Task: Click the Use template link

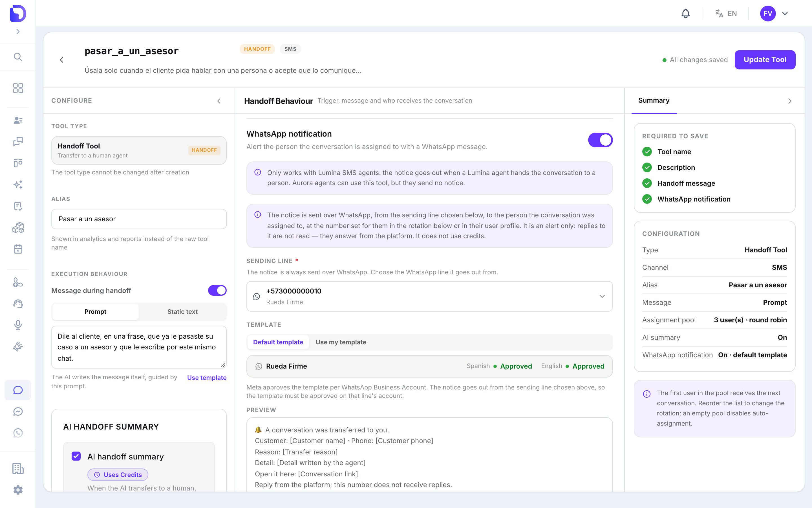Action: click(x=207, y=378)
